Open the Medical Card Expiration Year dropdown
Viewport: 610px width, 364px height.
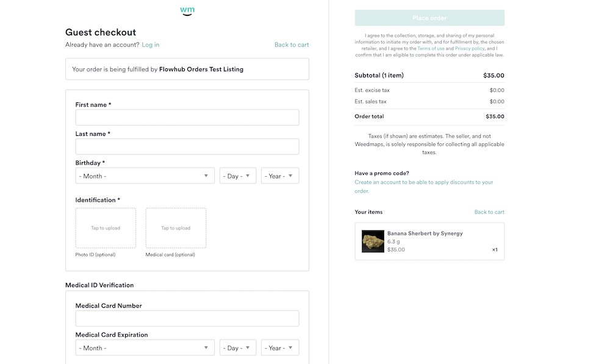tap(279, 348)
